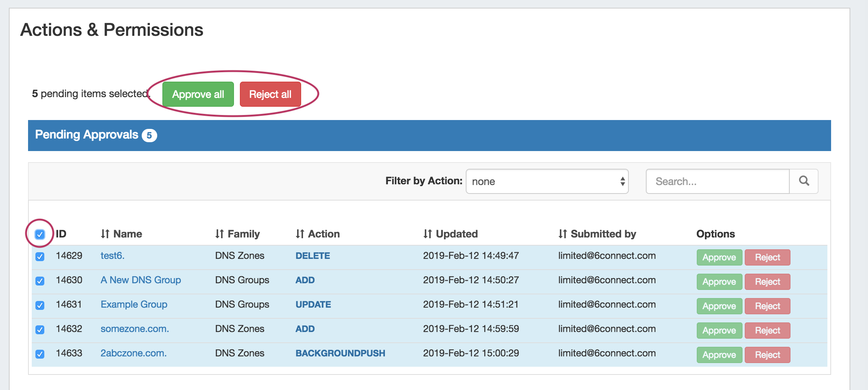Click the search magnifier icon button

[804, 181]
